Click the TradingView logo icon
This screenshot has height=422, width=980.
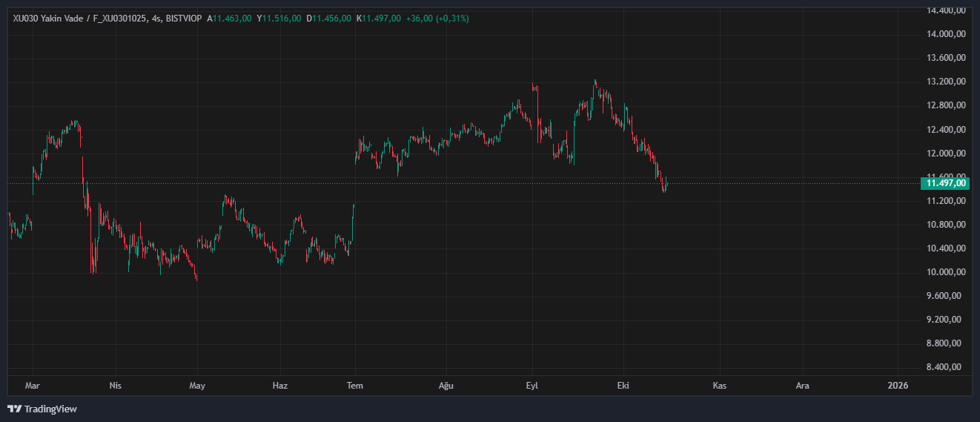[14, 409]
